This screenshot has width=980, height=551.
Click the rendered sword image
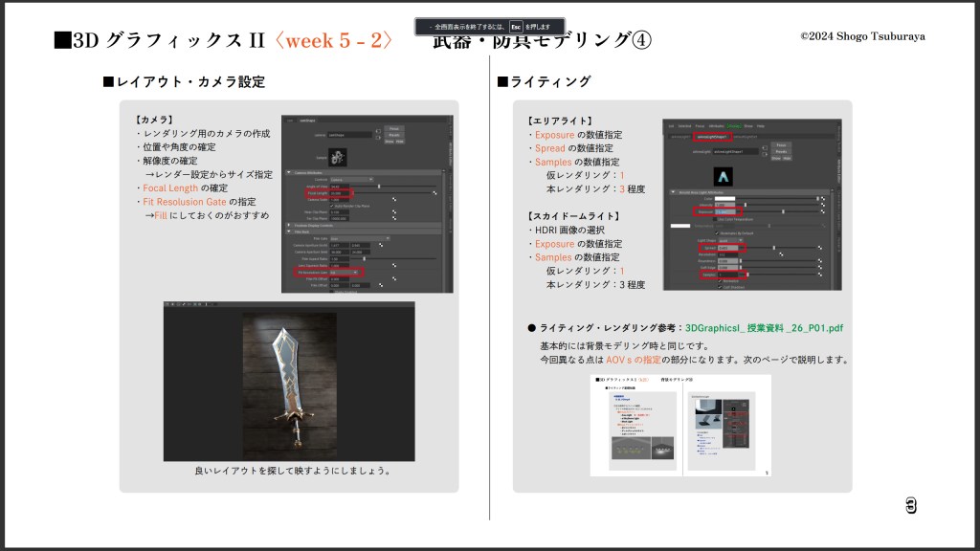tap(289, 384)
